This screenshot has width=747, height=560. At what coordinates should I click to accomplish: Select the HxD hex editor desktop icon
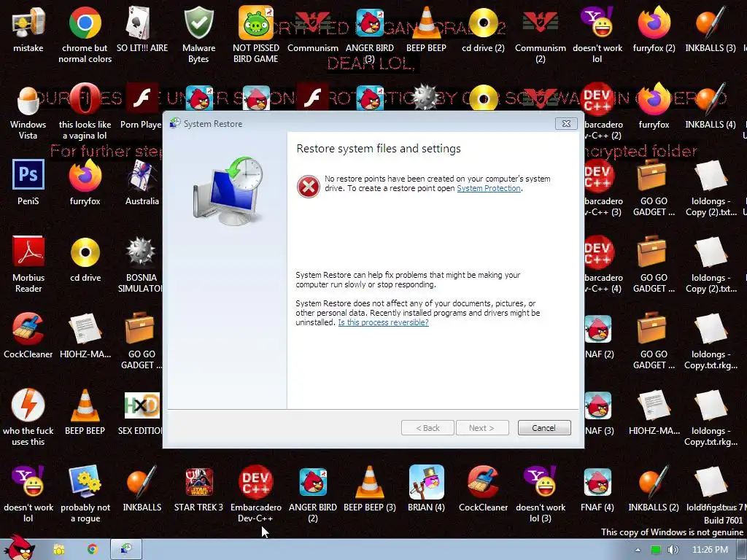[142, 412]
